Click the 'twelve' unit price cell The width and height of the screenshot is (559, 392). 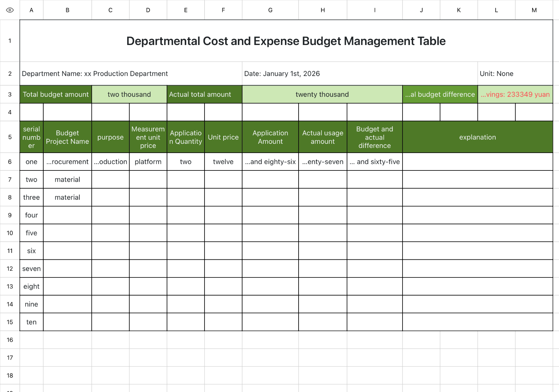pyautogui.click(x=223, y=162)
